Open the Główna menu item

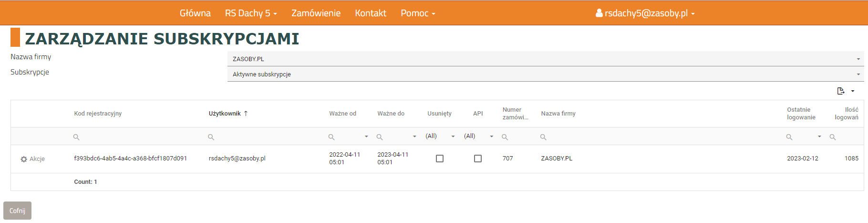195,13
